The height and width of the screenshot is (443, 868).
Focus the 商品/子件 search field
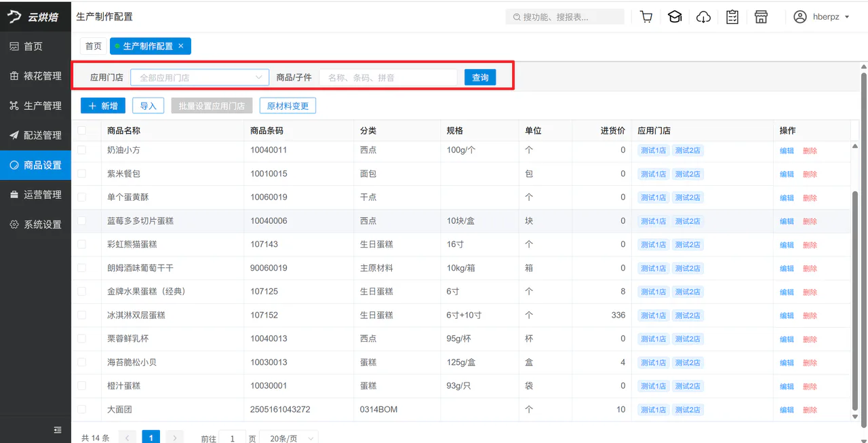tap(389, 77)
